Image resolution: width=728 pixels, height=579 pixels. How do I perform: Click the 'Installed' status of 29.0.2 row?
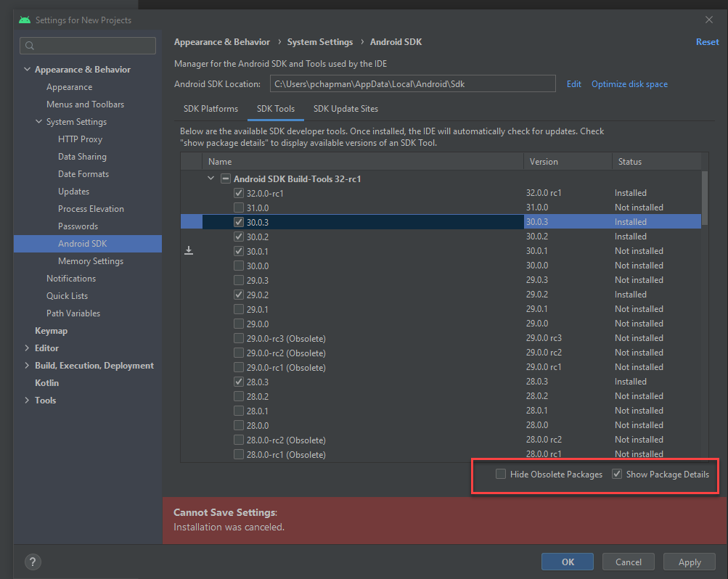[631, 295]
